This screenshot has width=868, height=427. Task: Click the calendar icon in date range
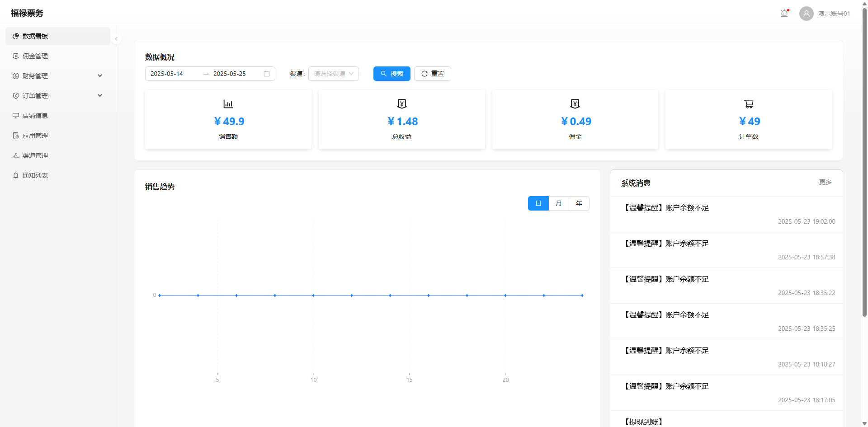click(x=267, y=74)
